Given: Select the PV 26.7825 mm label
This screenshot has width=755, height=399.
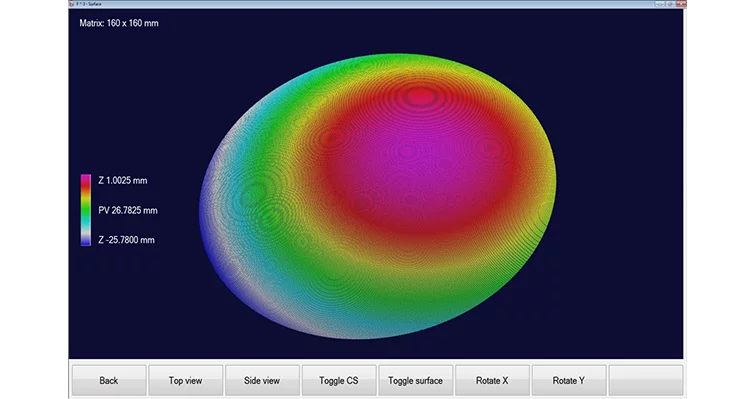Looking at the screenshot, I should (128, 210).
